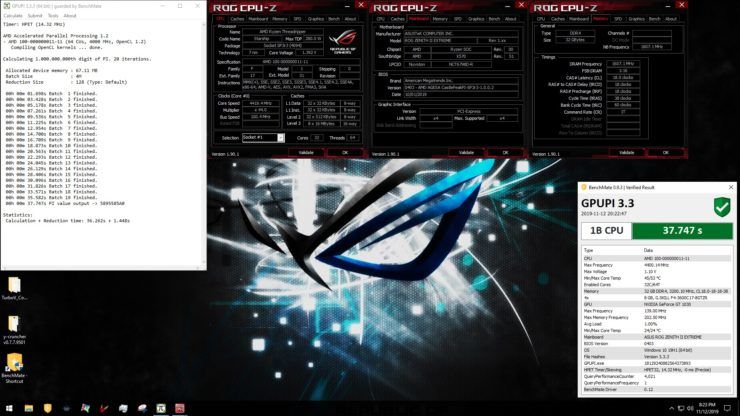Click Validate in middle CPU-Z window
The image size is (740, 416).
466,153
